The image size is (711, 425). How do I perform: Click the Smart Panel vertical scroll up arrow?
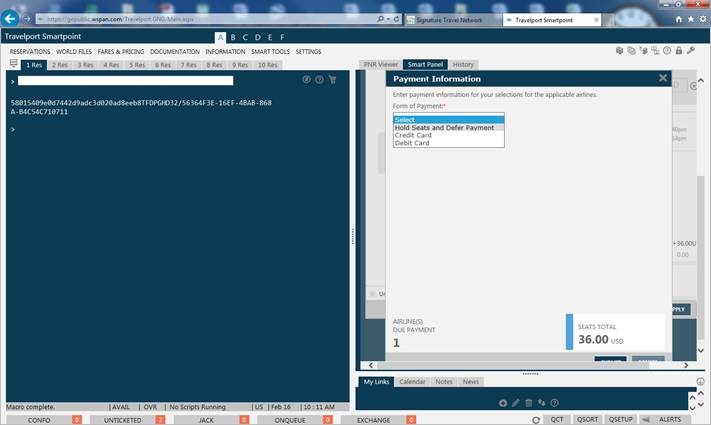(701, 80)
